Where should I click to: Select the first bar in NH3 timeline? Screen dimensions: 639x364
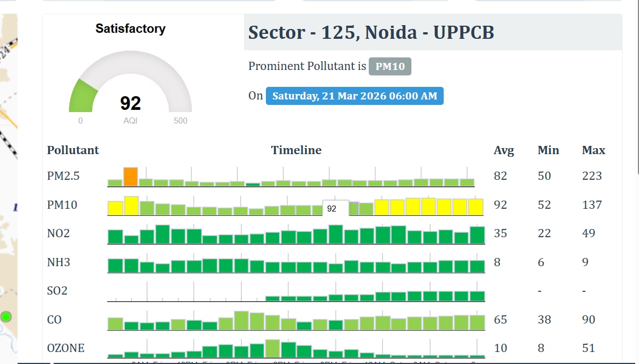(x=115, y=266)
